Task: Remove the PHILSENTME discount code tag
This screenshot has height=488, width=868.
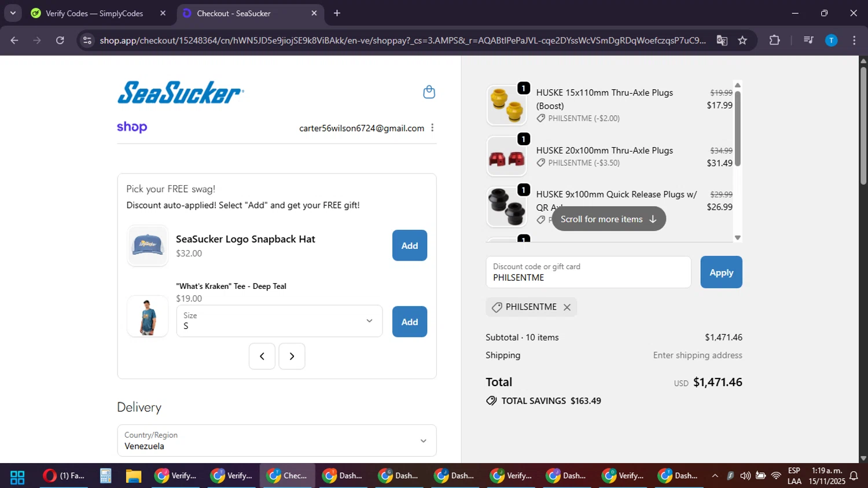Action: 567,307
